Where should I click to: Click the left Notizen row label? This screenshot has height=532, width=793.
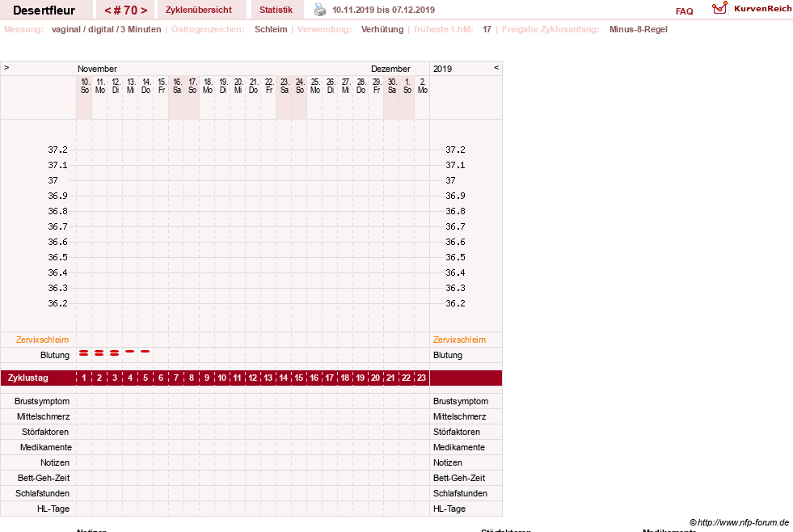point(55,462)
